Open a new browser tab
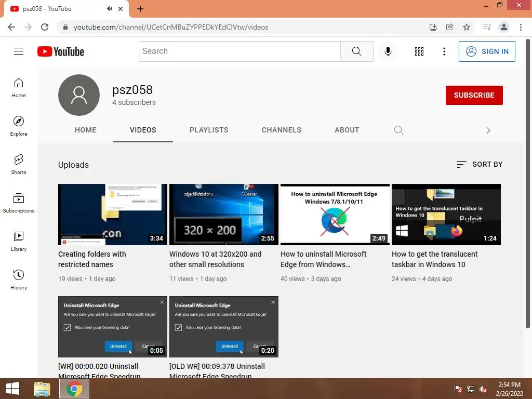This screenshot has width=532, height=399. pyautogui.click(x=140, y=9)
